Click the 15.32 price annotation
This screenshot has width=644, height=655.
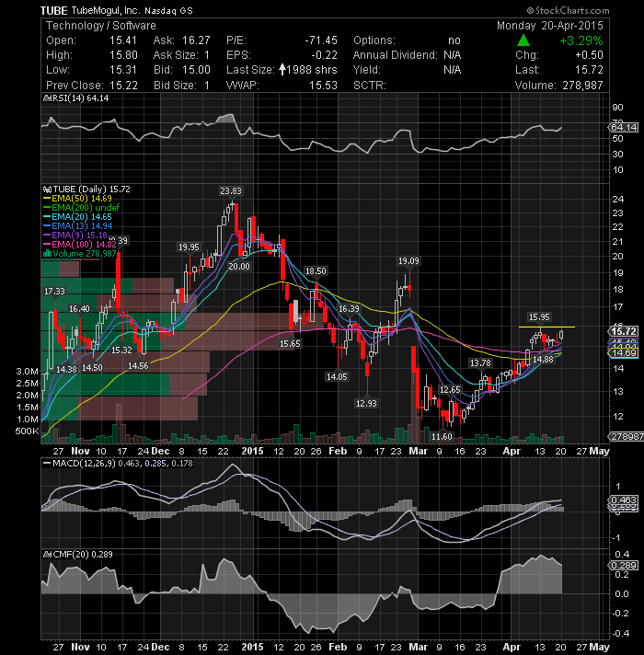pyautogui.click(x=121, y=350)
